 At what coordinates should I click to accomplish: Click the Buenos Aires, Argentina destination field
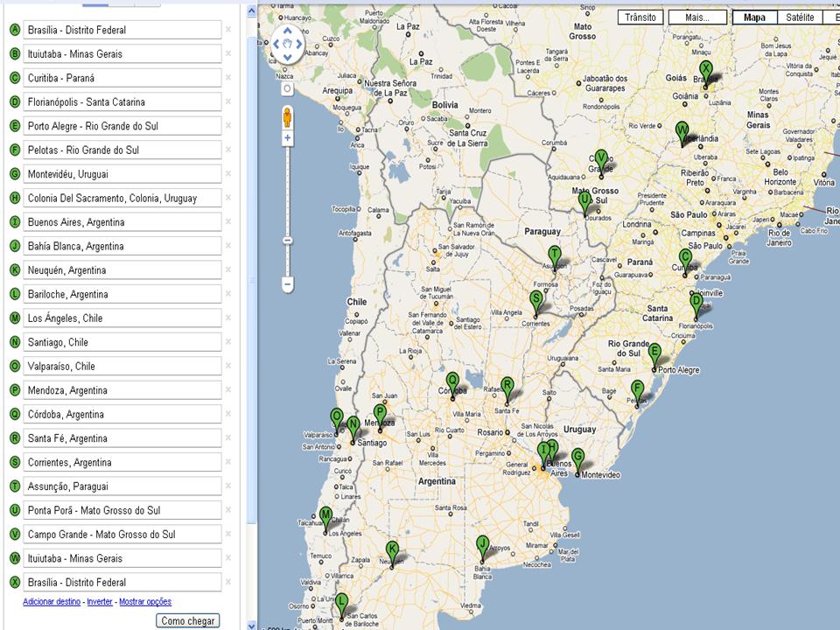pos(122,222)
